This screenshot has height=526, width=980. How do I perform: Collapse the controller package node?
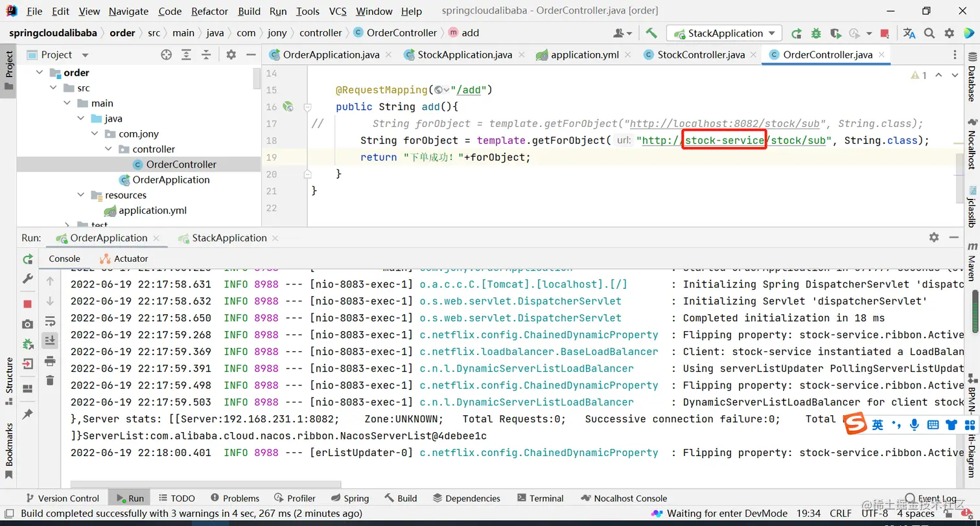[x=109, y=149]
